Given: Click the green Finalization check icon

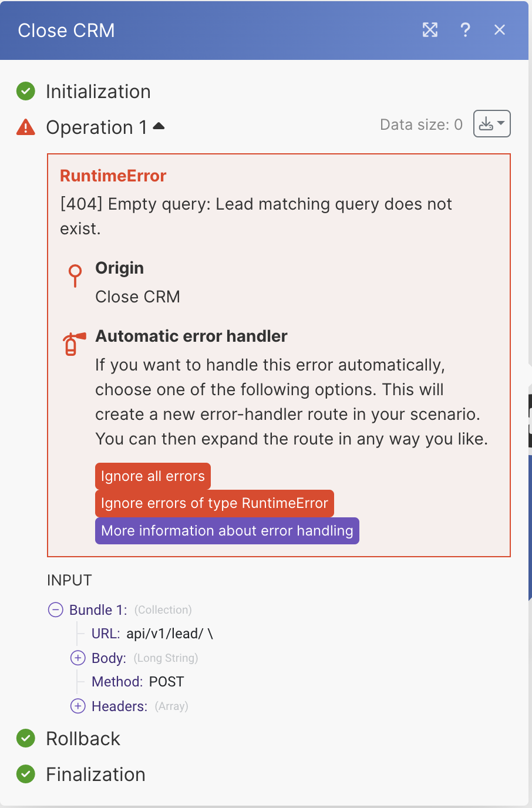Looking at the screenshot, I should (26, 775).
